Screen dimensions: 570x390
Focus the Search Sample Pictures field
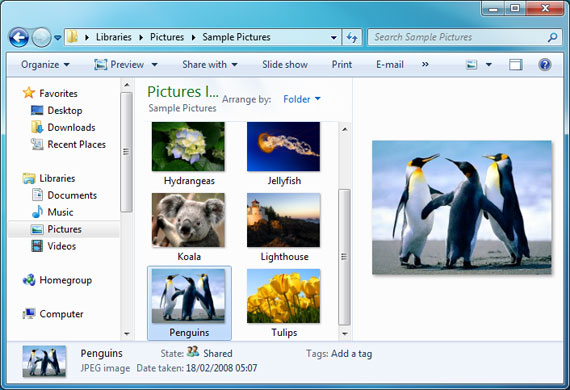pyautogui.click(x=465, y=37)
